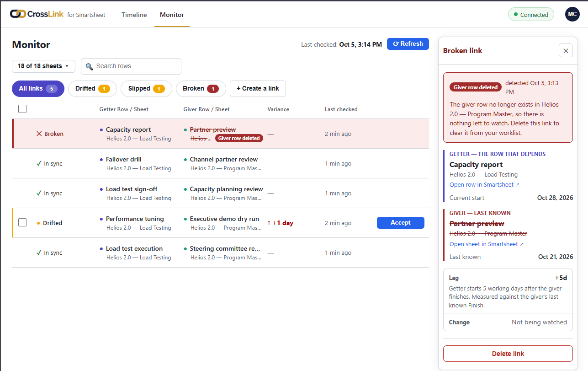Click the Variance column header
Screen dimensions: 588x371
(278, 109)
